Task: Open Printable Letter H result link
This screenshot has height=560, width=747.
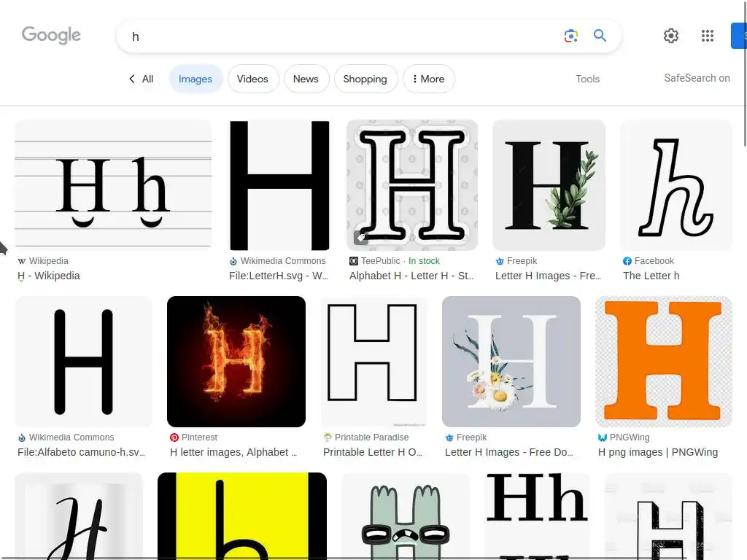Action: 373,452
